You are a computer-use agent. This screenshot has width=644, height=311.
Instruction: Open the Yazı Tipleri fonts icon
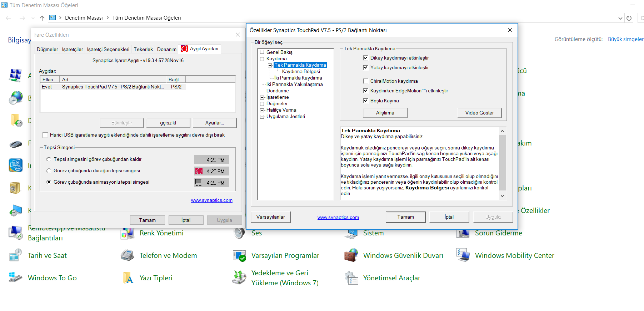click(x=128, y=278)
